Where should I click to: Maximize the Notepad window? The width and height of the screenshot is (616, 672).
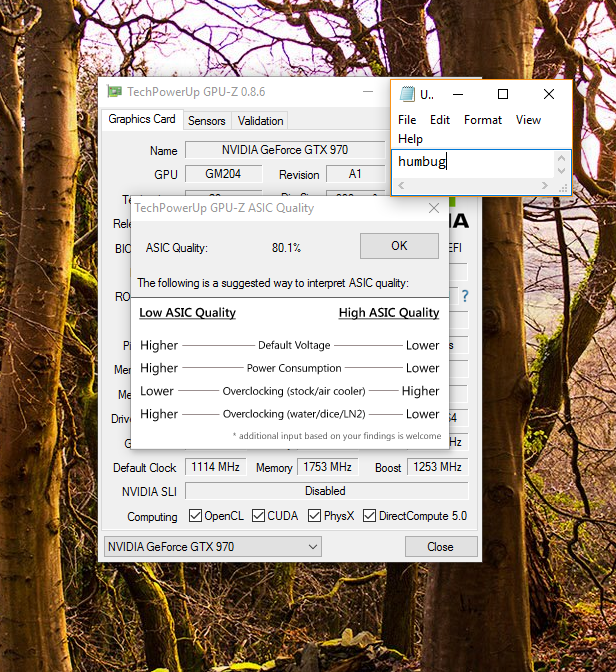coord(503,94)
